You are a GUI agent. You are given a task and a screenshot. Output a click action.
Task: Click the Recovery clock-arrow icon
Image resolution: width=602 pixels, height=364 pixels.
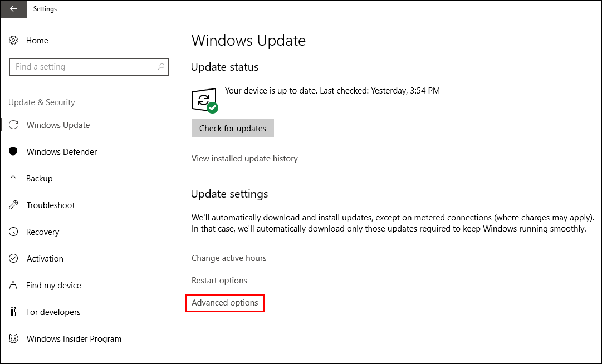point(13,232)
